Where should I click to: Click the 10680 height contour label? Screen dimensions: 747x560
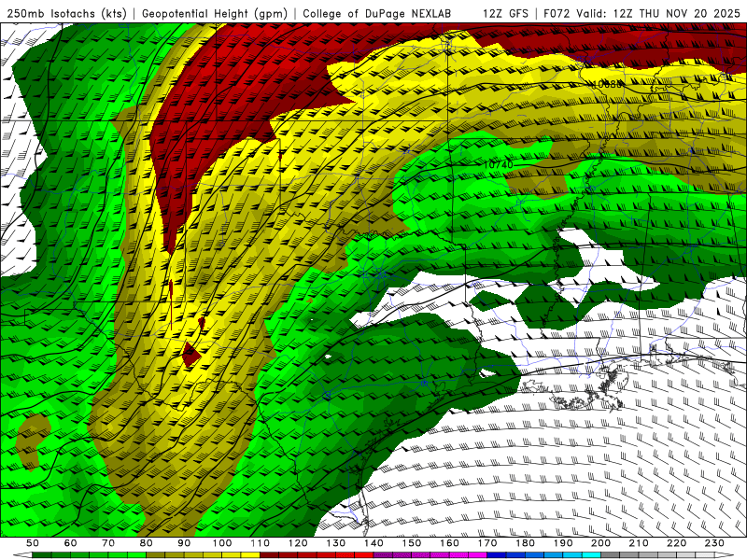click(x=607, y=84)
